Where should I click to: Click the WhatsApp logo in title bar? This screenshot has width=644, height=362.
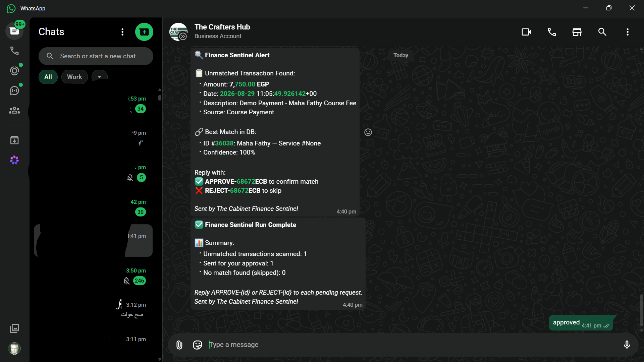tap(11, 8)
